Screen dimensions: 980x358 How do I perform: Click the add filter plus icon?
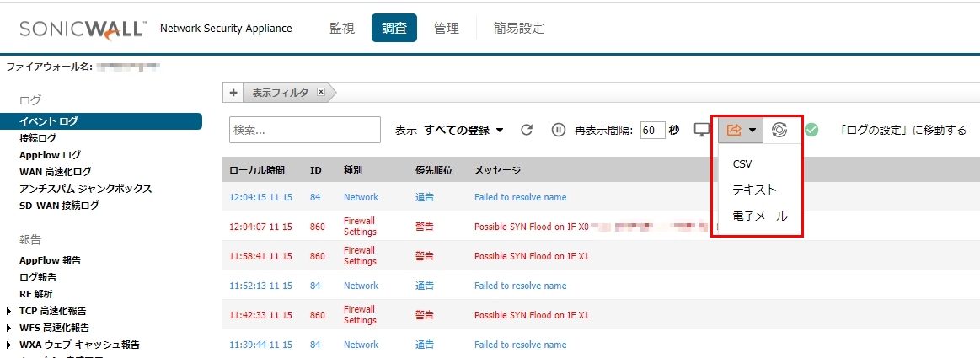(233, 93)
